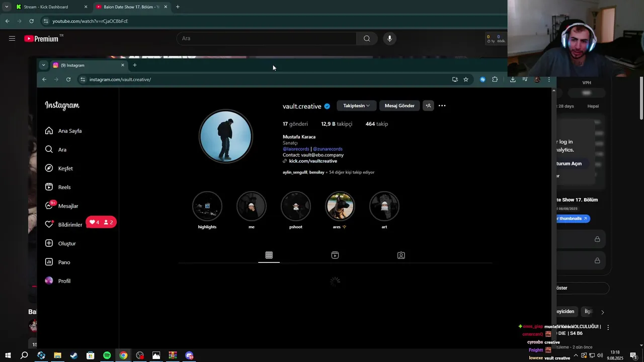Click YouTube address bar URL

[x=90, y=21]
